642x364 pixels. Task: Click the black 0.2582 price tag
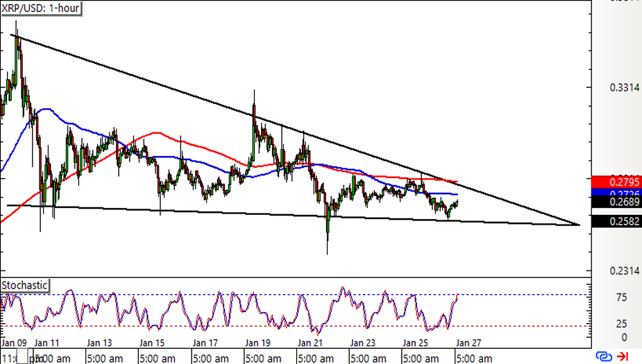pyautogui.click(x=616, y=221)
